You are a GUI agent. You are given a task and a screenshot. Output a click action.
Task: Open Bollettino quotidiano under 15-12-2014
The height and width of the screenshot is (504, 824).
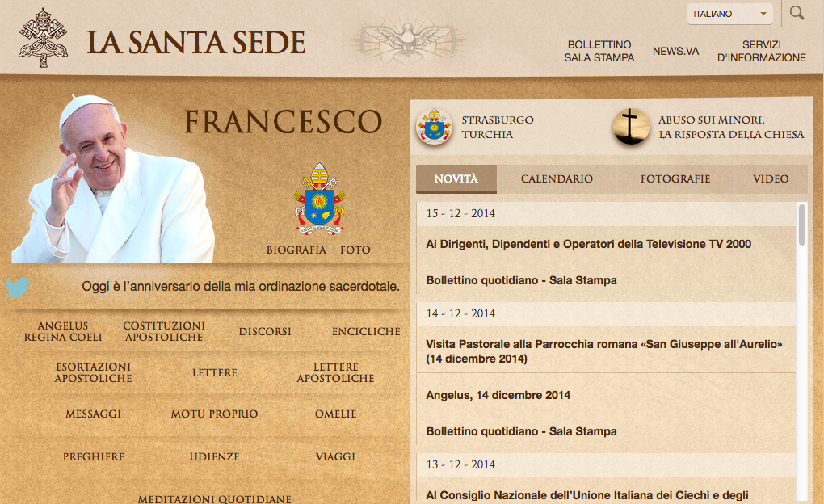[x=521, y=280]
